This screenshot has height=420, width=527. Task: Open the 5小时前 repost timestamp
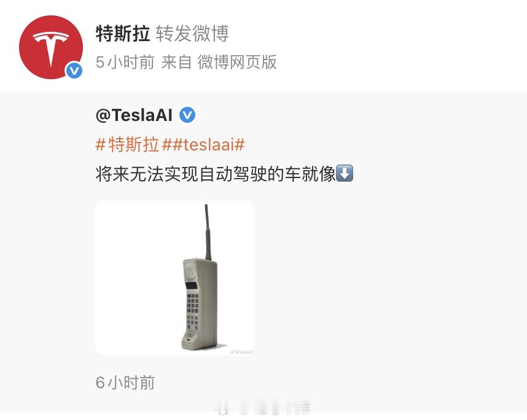[125, 62]
